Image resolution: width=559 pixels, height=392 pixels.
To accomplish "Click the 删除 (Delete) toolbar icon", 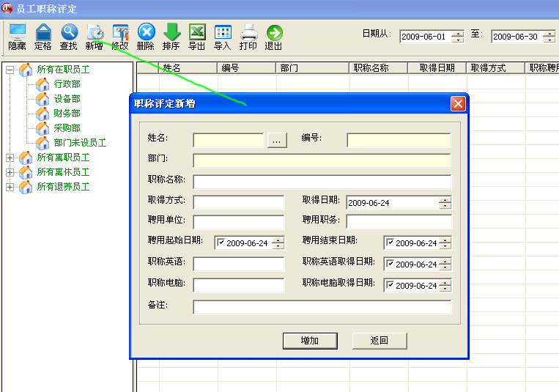I will click(146, 37).
